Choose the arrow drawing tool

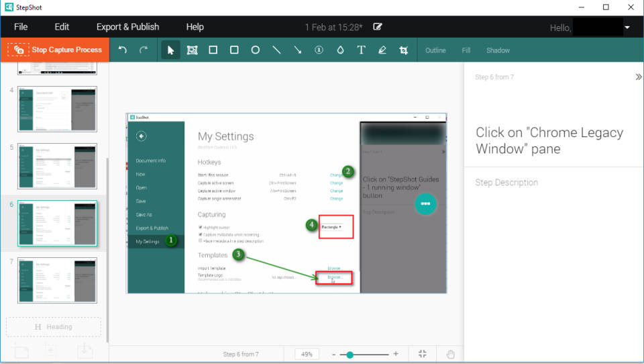297,50
